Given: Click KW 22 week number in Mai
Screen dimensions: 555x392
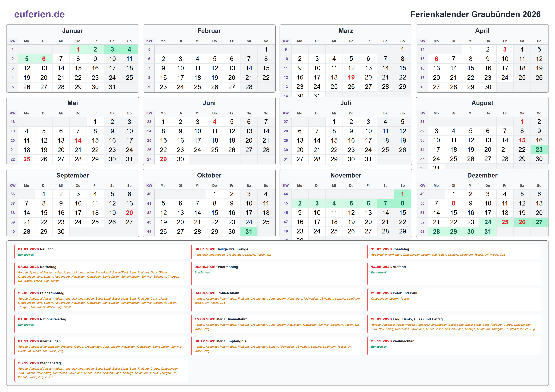Looking at the screenshot, I should pos(12,159).
